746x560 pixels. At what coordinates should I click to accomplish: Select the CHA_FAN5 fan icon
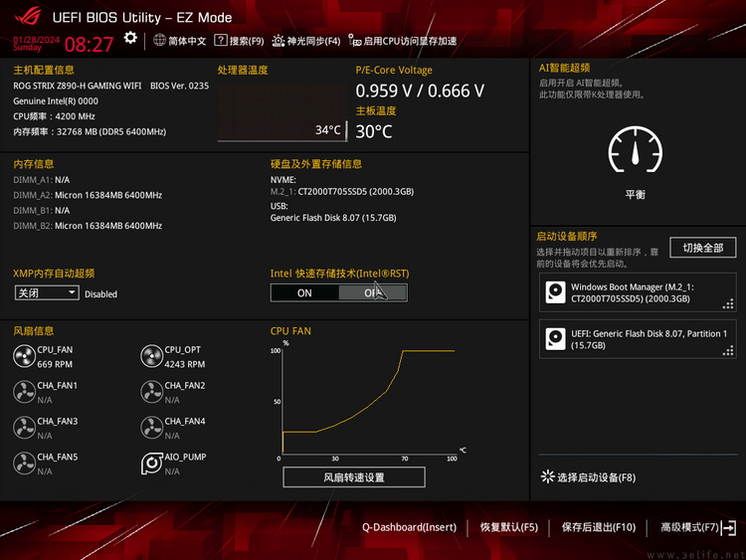pyautogui.click(x=24, y=464)
